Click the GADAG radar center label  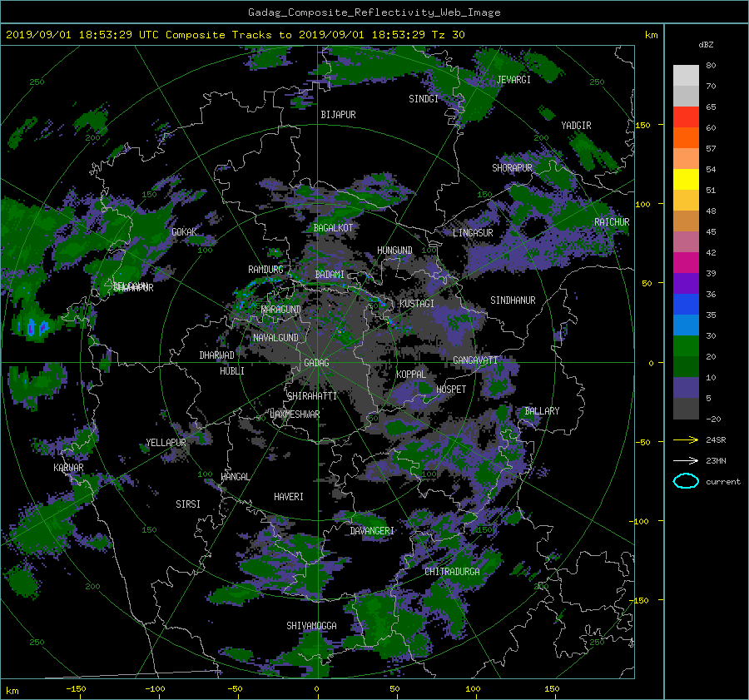tap(316, 363)
